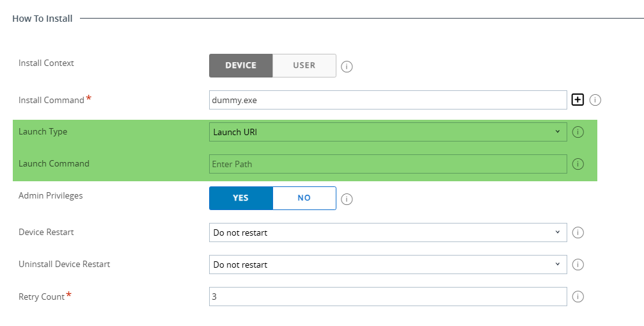Open info tooltip for Launch Type
This screenshot has width=644, height=326.
(578, 133)
